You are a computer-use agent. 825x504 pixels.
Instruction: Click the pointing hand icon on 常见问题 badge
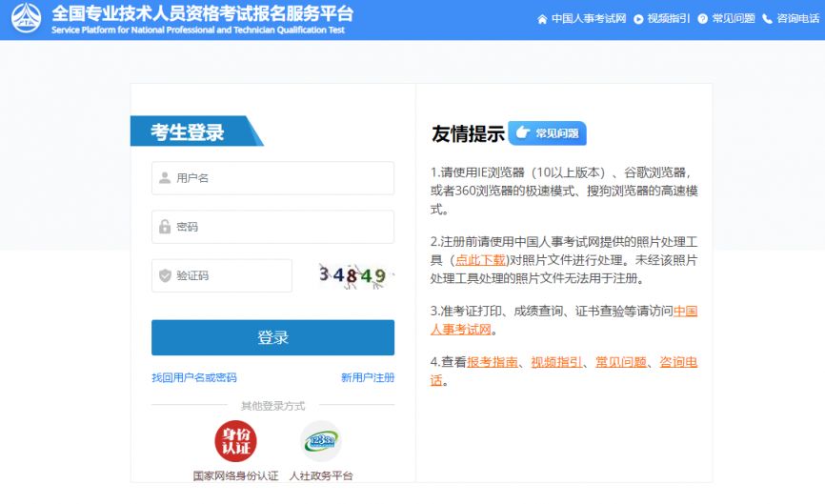[522, 132]
